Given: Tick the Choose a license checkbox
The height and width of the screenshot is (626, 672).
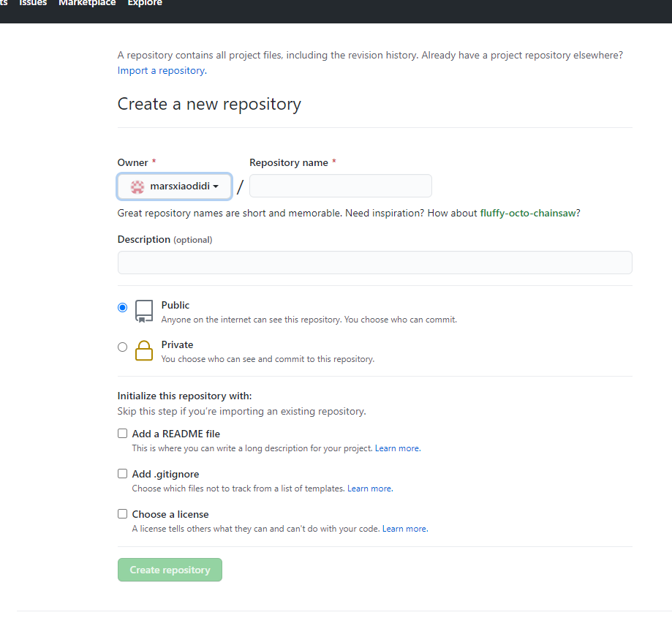Looking at the screenshot, I should click(122, 514).
